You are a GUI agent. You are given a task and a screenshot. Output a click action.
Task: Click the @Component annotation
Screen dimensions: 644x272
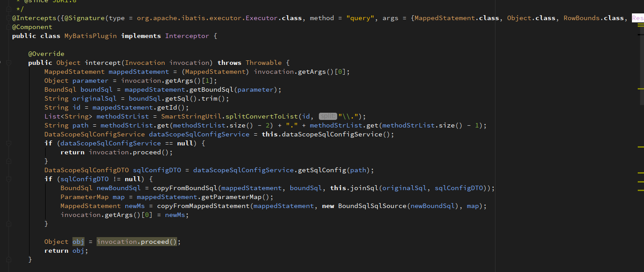[x=31, y=27]
